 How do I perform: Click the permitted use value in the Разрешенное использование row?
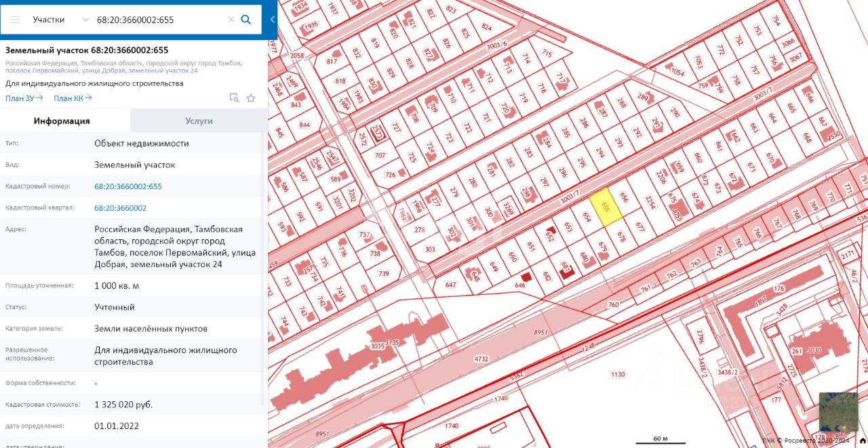click(166, 356)
